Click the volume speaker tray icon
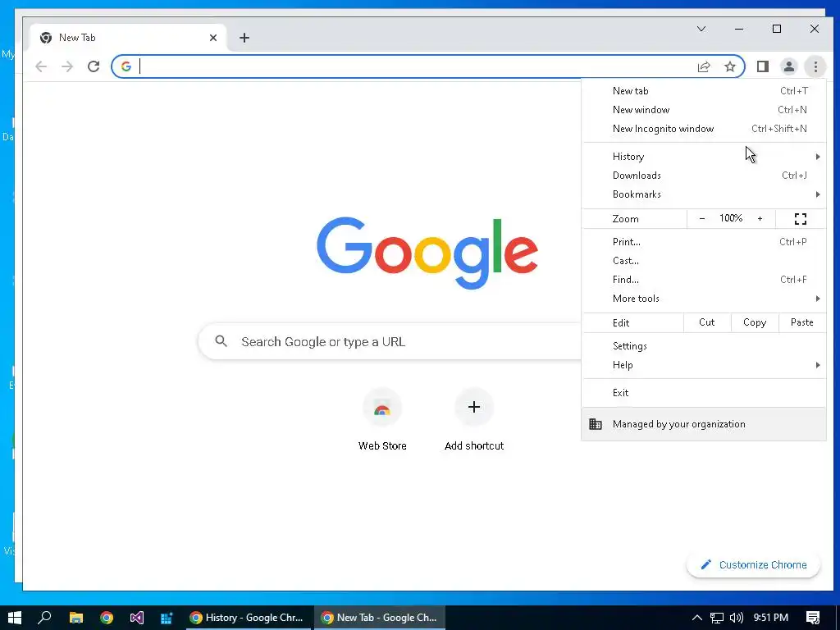Image resolution: width=840 pixels, height=630 pixels. click(x=737, y=618)
